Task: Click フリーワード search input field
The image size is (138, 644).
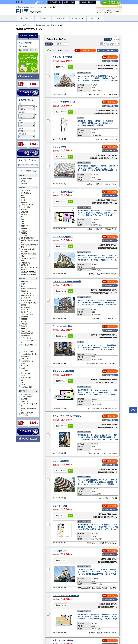Action: 28,165
